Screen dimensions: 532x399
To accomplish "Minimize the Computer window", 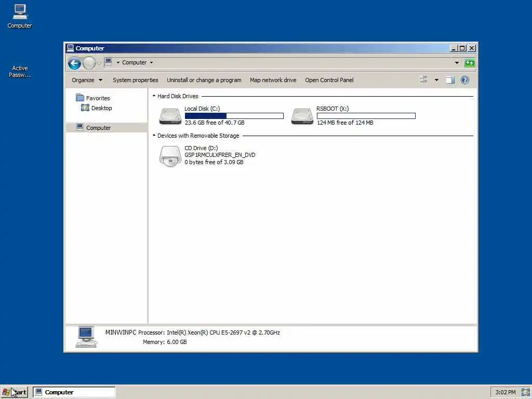I will pos(453,48).
